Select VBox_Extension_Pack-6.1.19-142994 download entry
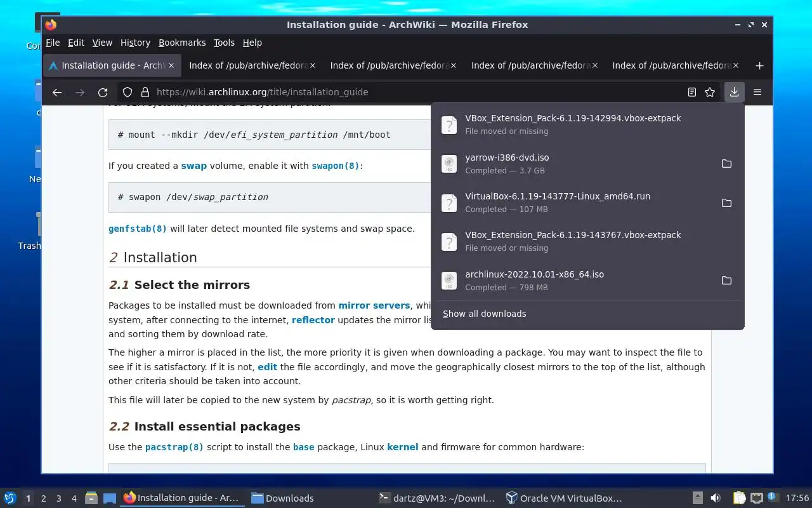 pyautogui.click(x=587, y=124)
